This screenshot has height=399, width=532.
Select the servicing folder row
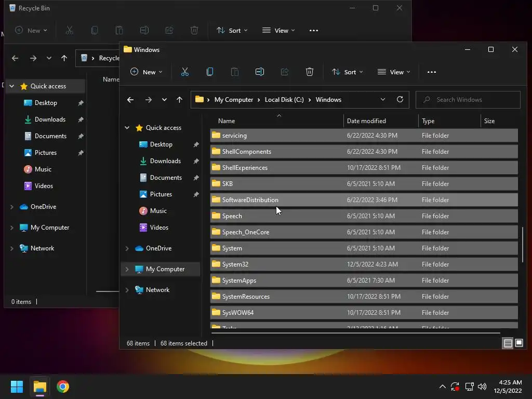[x=364, y=136]
